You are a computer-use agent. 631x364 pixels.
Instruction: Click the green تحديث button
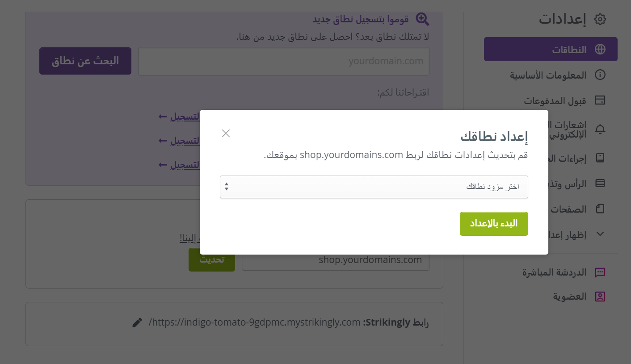coord(212,259)
